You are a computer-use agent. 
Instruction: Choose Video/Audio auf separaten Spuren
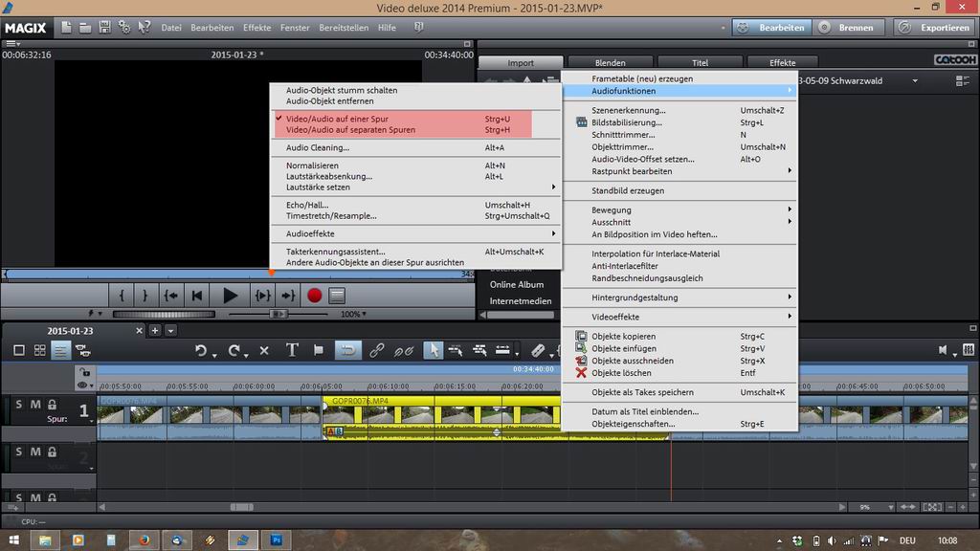point(350,129)
